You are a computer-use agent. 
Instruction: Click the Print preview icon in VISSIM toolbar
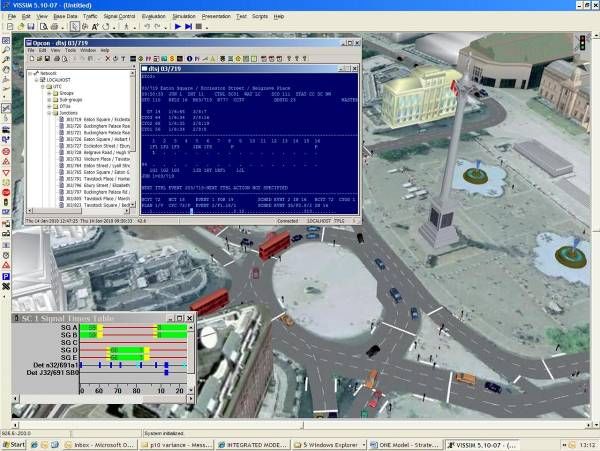[44, 26]
